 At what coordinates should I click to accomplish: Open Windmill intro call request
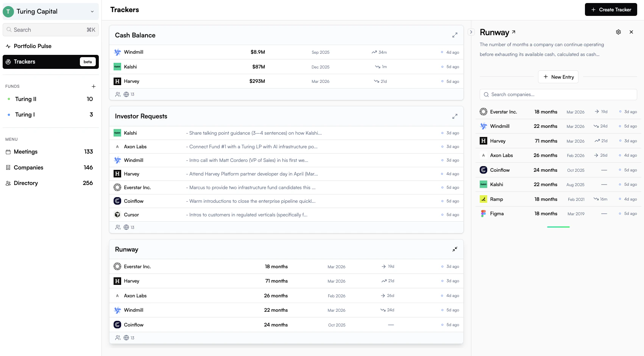[286, 160]
